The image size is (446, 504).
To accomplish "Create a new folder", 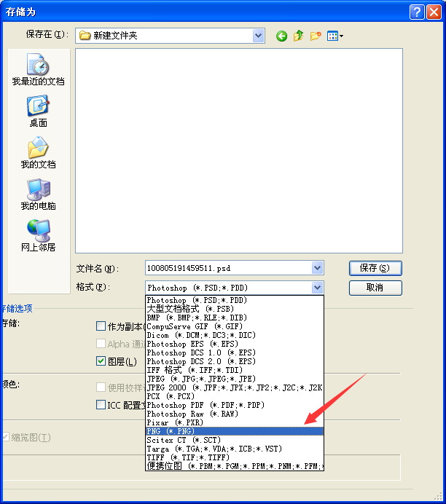I will pos(316,36).
